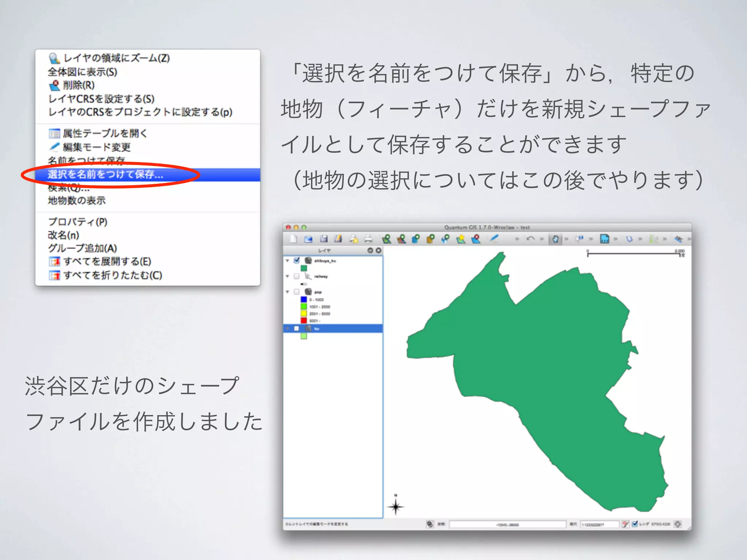Image resolution: width=747 pixels, height=560 pixels.
Task: Click the CRS status icon beside EPSG:4326
Action: coord(678,524)
